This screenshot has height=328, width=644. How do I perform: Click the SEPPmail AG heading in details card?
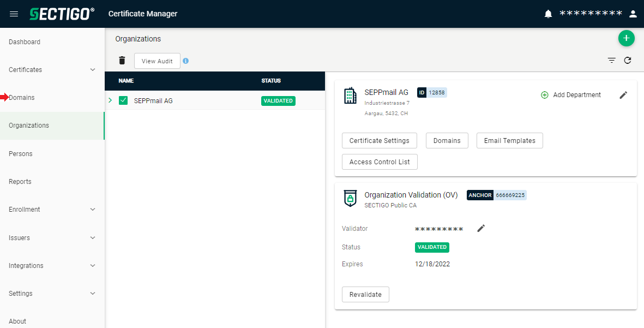point(387,92)
